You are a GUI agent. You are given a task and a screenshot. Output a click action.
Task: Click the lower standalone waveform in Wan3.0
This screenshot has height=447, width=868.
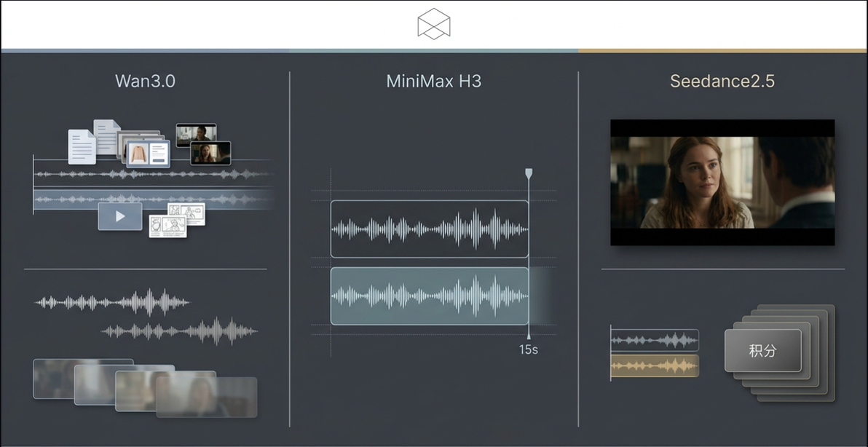(179, 331)
